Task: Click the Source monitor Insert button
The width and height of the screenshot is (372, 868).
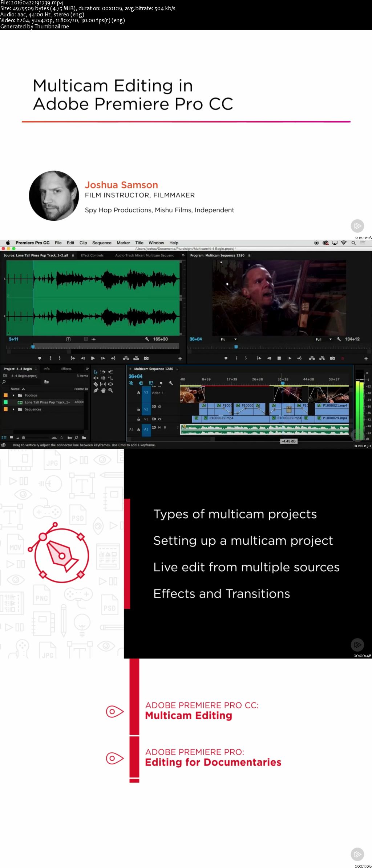Action: click(126, 358)
